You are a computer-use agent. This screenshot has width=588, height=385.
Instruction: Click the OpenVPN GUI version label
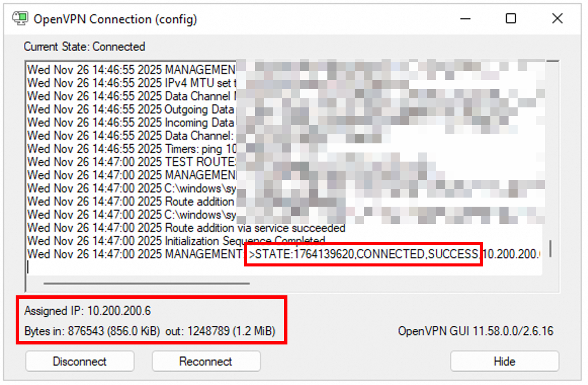click(475, 332)
